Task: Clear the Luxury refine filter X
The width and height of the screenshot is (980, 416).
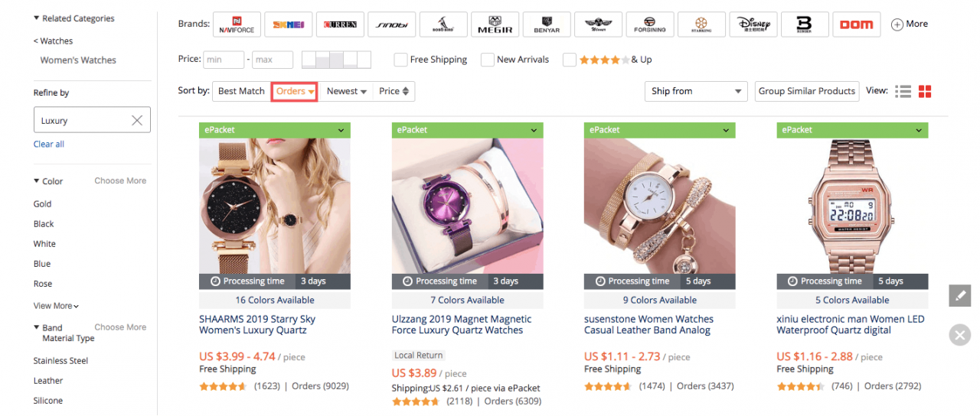Action: [137, 120]
